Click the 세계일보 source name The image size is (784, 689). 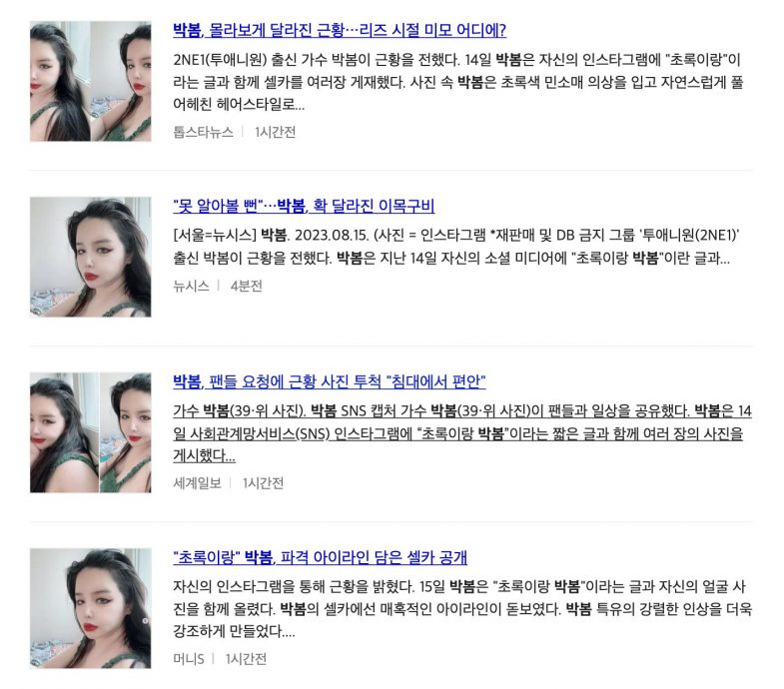click(x=197, y=483)
